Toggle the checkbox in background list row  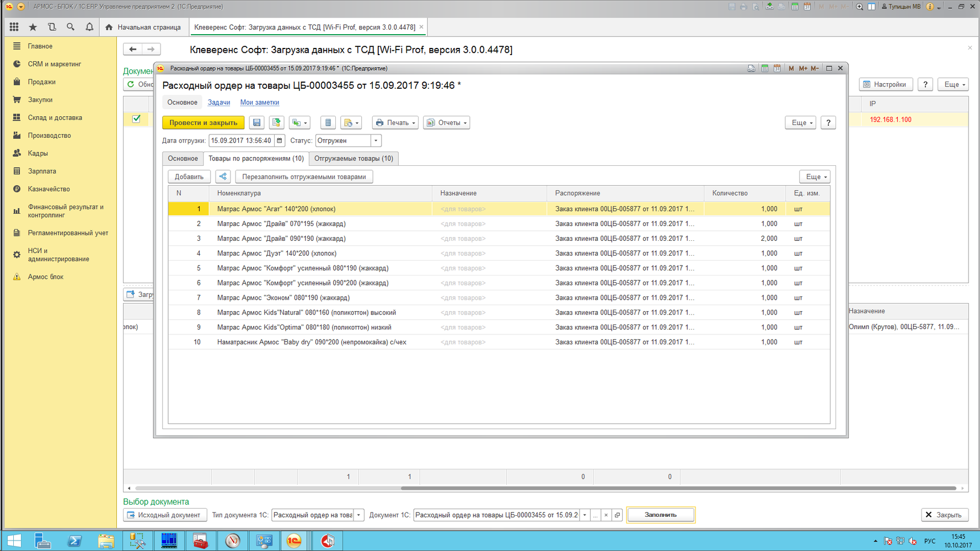(x=136, y=118)
